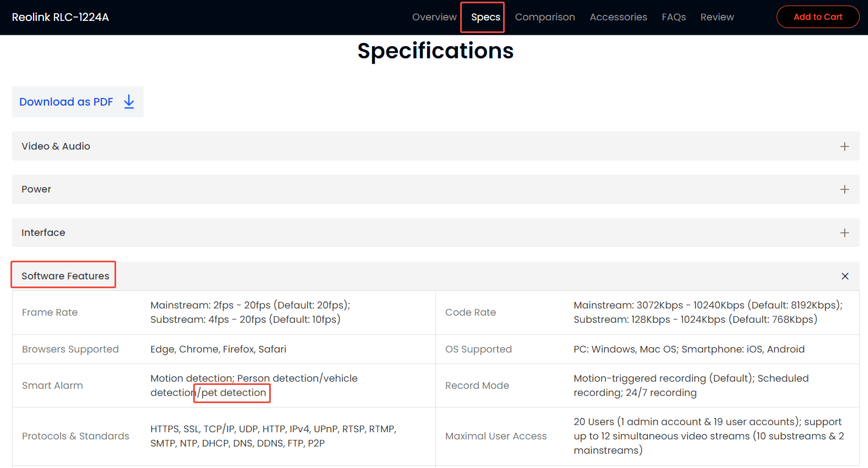Open the Overview tab
This screenshot has width=868, height=468.
tap(434, 17)
